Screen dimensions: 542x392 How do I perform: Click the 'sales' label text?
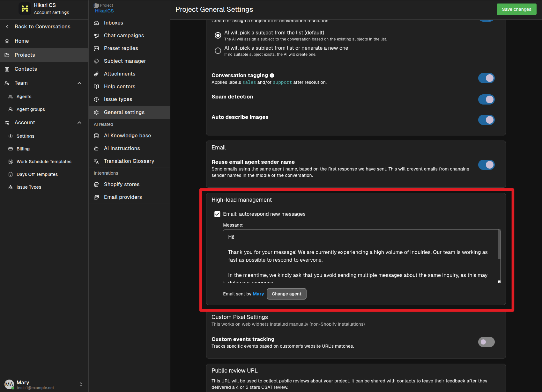coord(249,83)
